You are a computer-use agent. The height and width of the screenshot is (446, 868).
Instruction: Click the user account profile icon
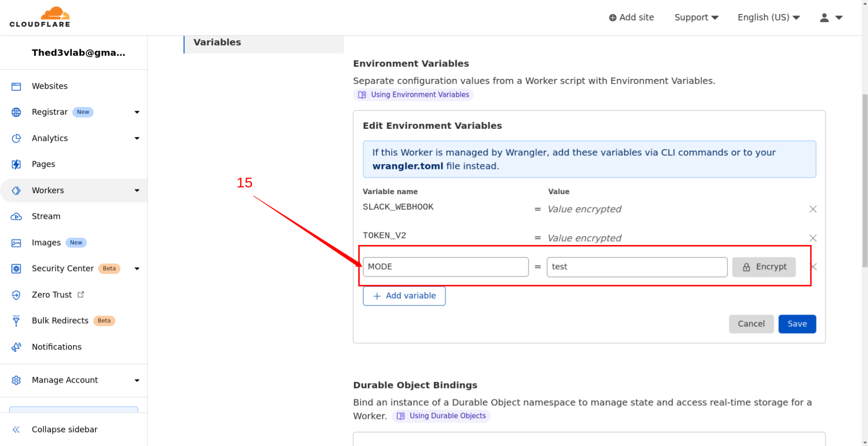(824, 18)
